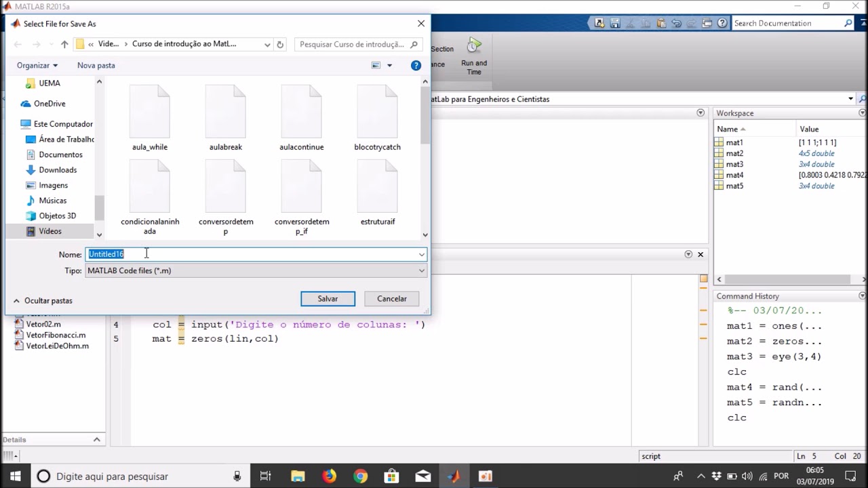Click the Save icon in MATLAB toolbar
The width and height of the screenshot is (868, 488).
(614, 23)
